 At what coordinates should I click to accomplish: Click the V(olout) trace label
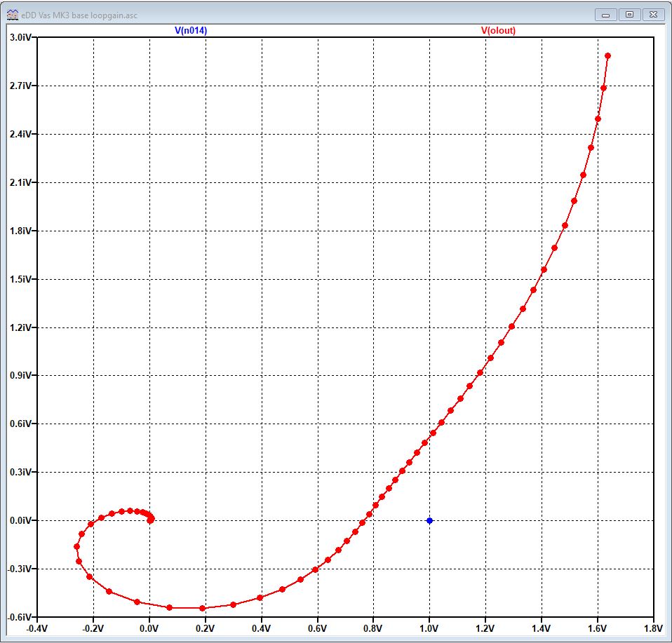(x=498, y=30)
